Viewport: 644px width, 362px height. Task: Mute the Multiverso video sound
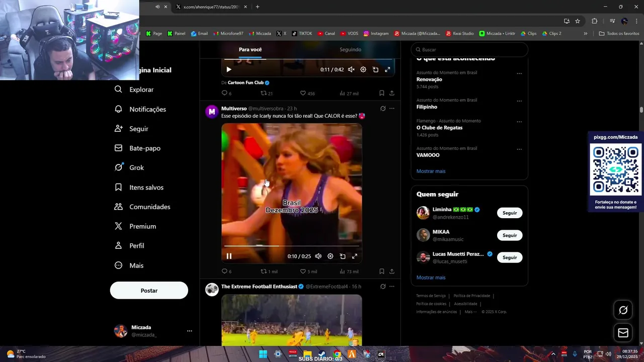click(318, 256)
